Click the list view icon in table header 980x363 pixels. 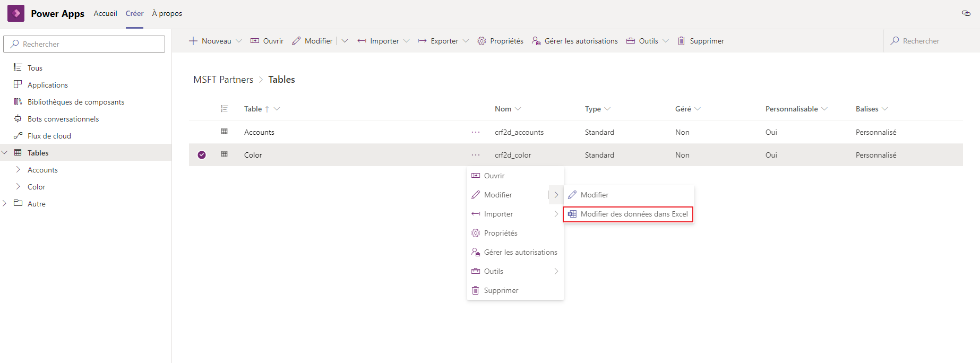click(225, 109)
